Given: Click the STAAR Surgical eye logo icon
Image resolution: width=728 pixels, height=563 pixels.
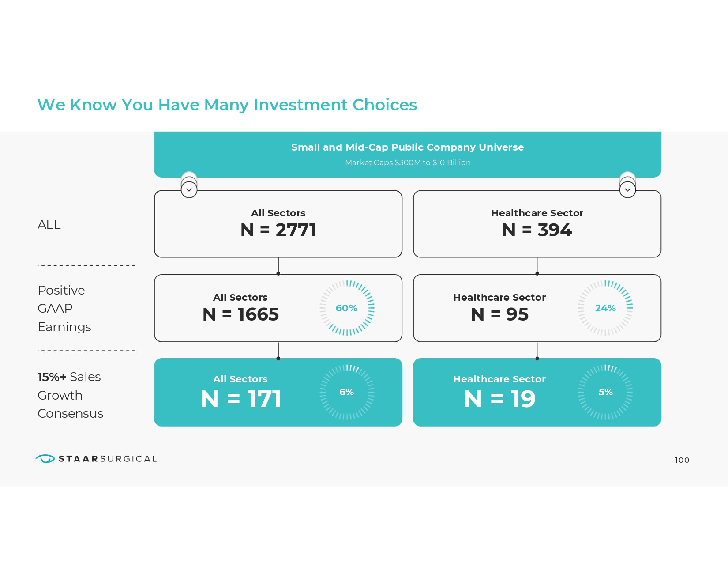Looking at the screenshot, I should [x=45, y=459].
